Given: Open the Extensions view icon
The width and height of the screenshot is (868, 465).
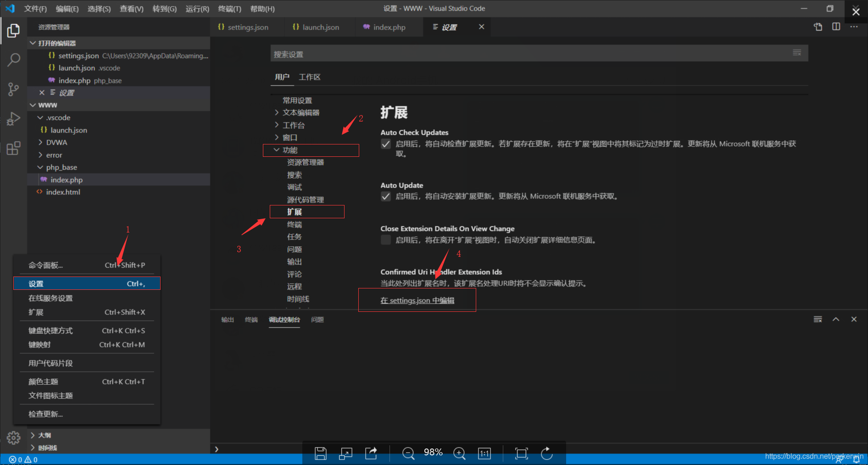Looking at the screenshot, I should pyautogui.click(x=13, y=148).
